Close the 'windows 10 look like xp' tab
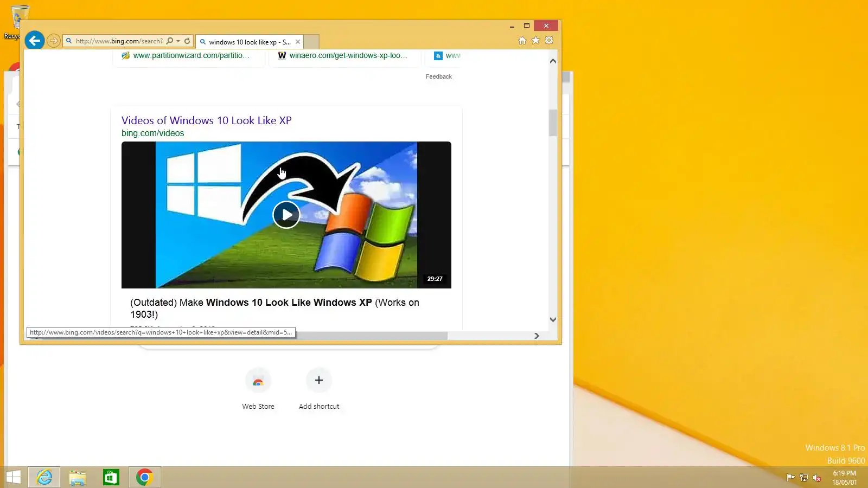 [x=298, y=42]
